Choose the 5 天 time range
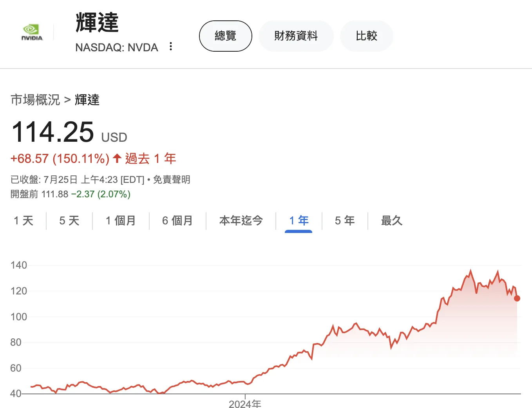Screen dimensions: 532x408 (x=69, y=221)
